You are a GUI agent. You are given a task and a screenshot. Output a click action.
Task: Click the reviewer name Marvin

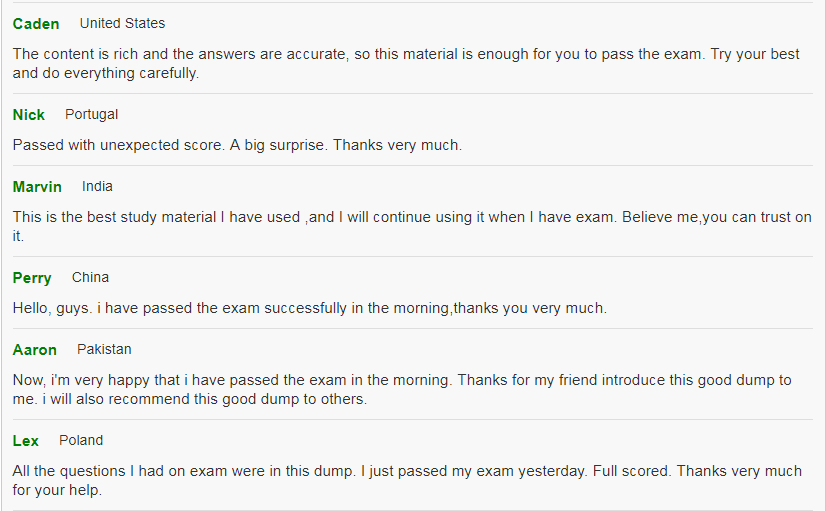click(x=37, y=187)
